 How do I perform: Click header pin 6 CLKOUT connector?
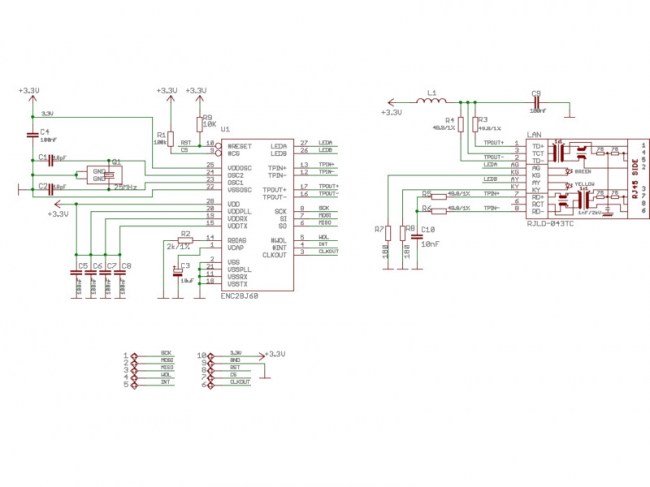[x=208, y=382]
